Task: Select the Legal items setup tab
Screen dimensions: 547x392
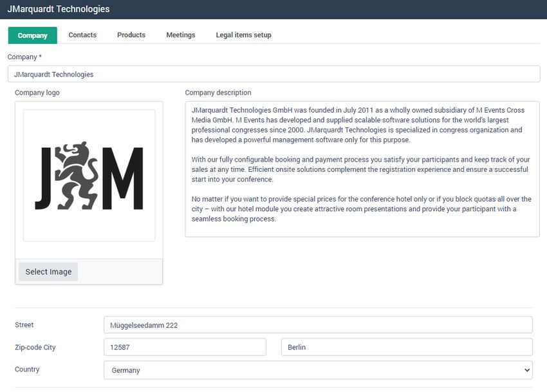Action: (x=243, y=35)
